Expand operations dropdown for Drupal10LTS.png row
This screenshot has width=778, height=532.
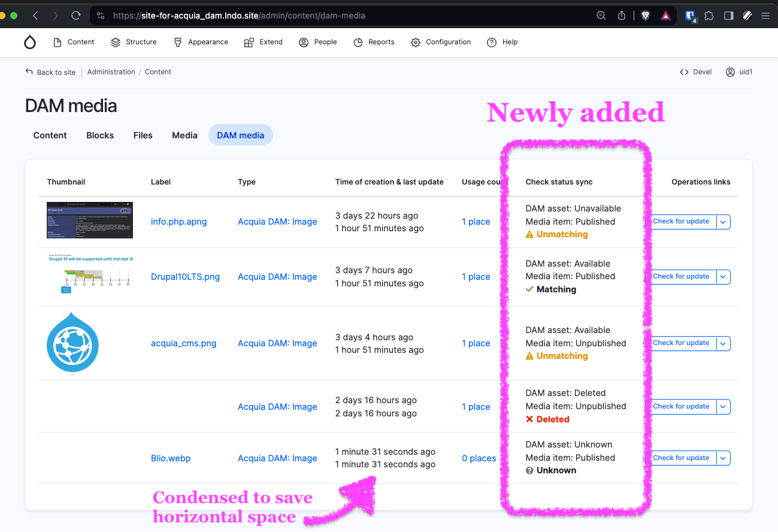point(723,277)
